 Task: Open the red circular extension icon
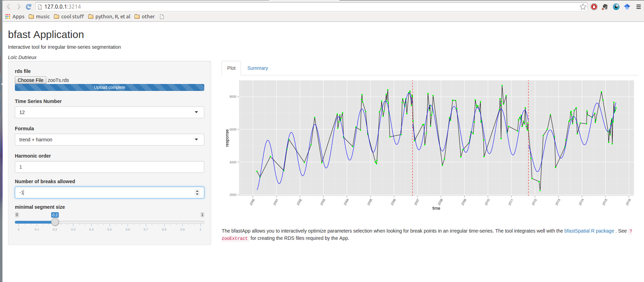(x=594, y=7)
